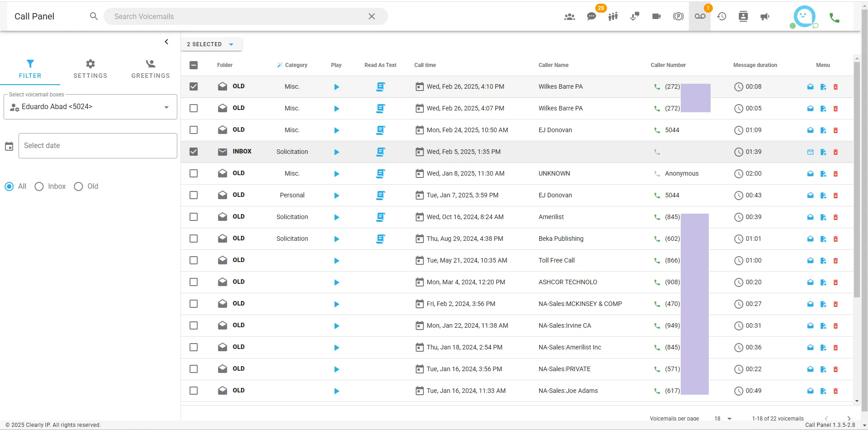This screenshot has width=868, height=430.
Task: Go to next page of voicemails
Action: [x=849, y=419]
